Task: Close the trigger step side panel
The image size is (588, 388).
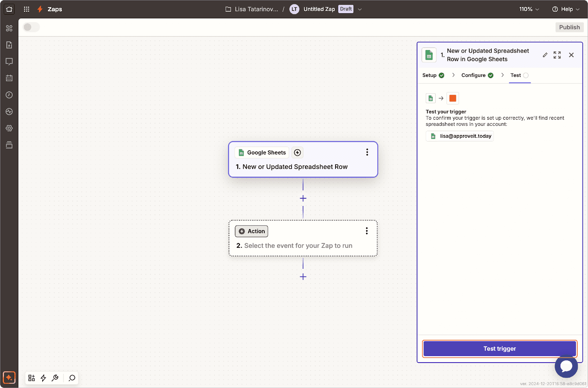Action: (571, 55)
